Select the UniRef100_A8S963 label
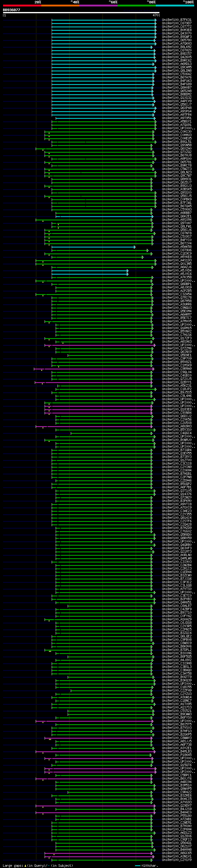Viewport: 197px width, 868px height. point(177,342)
